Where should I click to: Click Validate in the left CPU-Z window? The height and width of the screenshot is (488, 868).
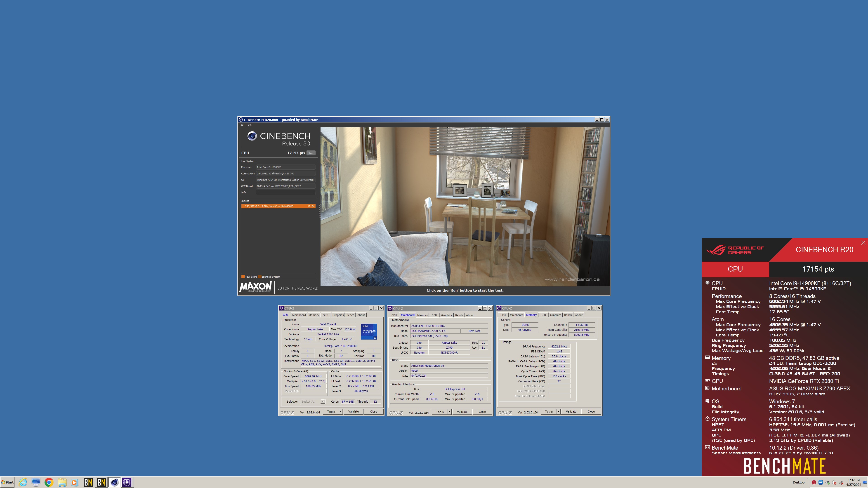coord(354,412)
